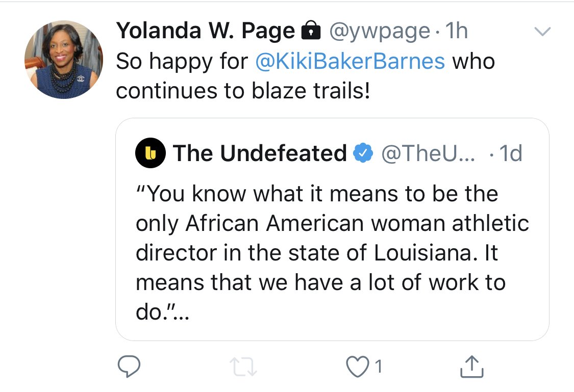
Task: Tap the retweet icon
Action: click(243, 367)
